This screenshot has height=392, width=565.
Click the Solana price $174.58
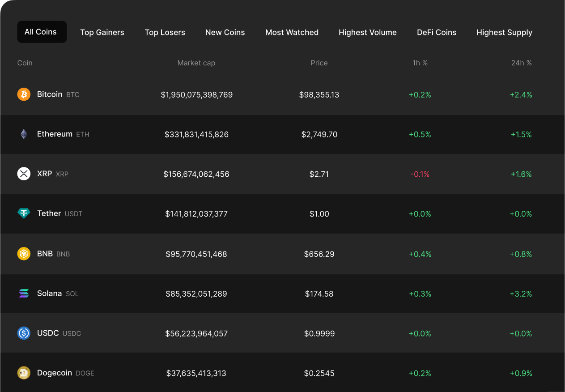click(x=319, y=294)
